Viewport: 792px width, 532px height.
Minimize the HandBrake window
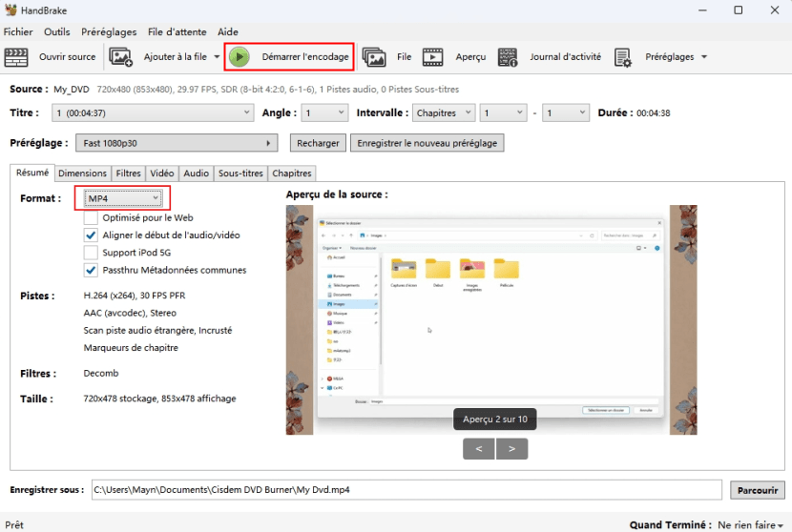tap(702, 10)
